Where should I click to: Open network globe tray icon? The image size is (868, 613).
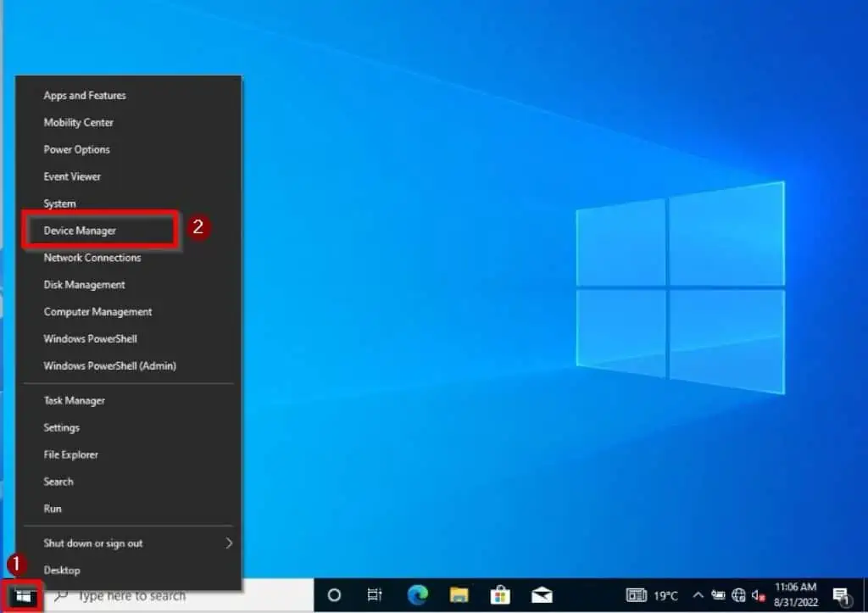tap(738, 596)
